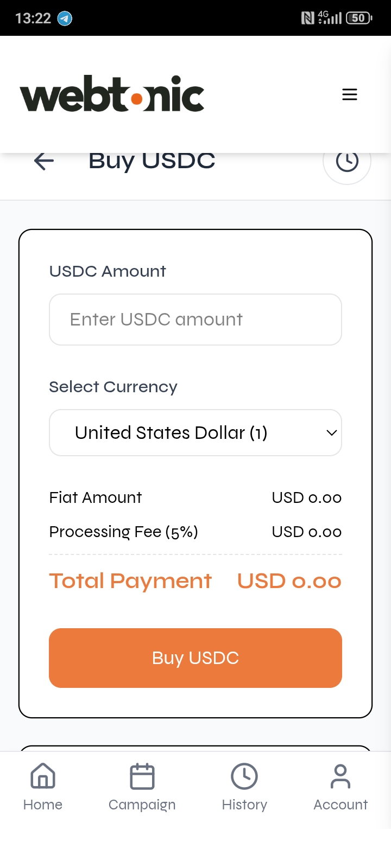Open the Campaign calendar icon
391x868 pixels.
click(142, 776)
